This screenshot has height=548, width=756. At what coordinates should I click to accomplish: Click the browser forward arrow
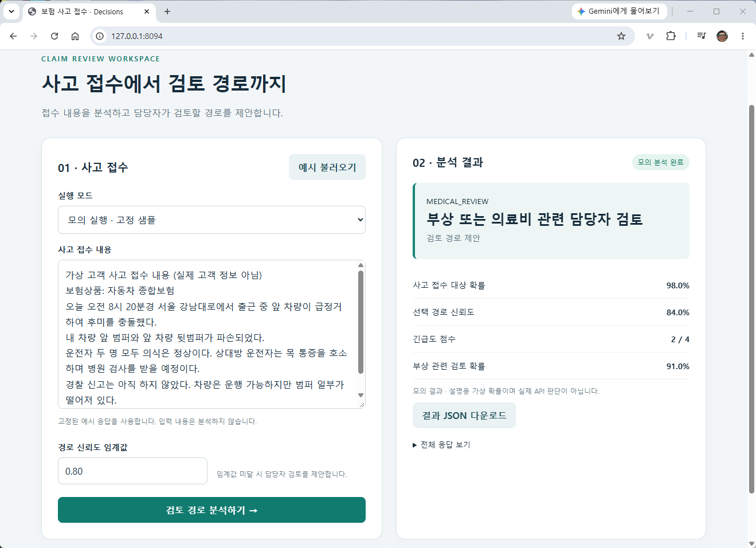34,36
